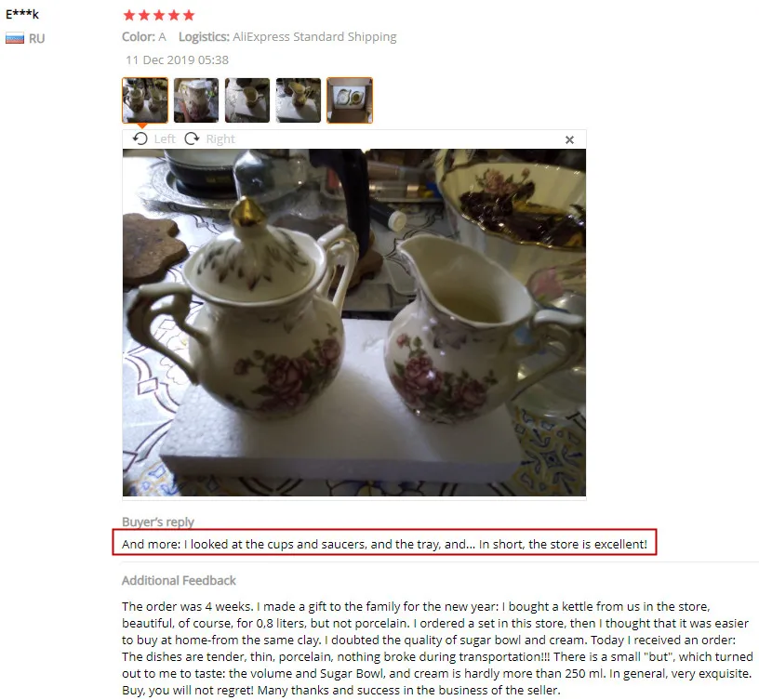759x700 pixels.
Task: Open the fourth review thumbnail
Action: [299, 100]
